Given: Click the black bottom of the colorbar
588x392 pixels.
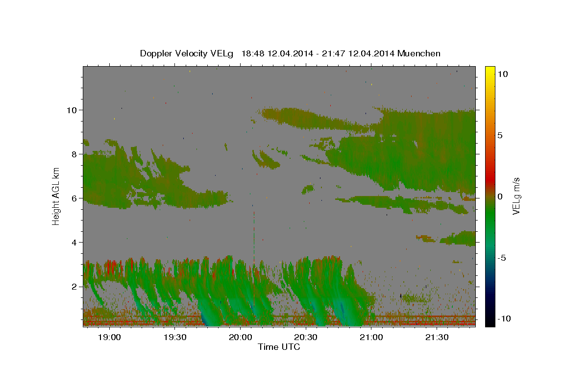Looking at the screenshot, I should (x=490, y=322).
